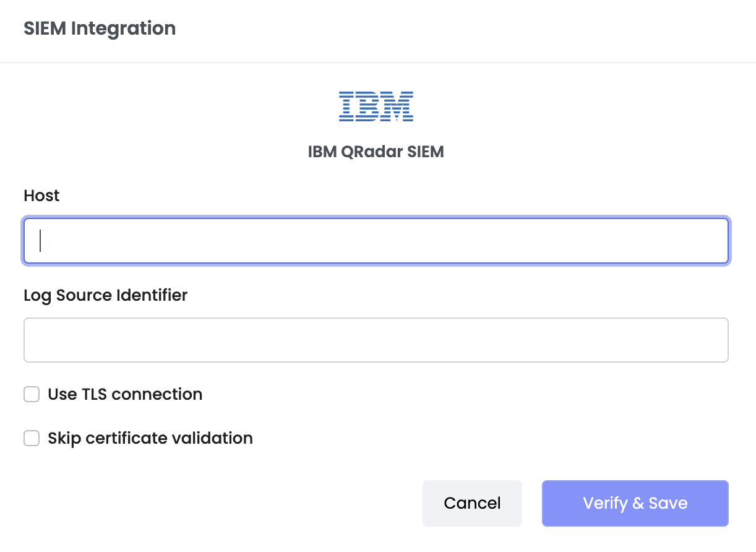Click the Host field label
The image size is (756, 552).
click(41, 196)
